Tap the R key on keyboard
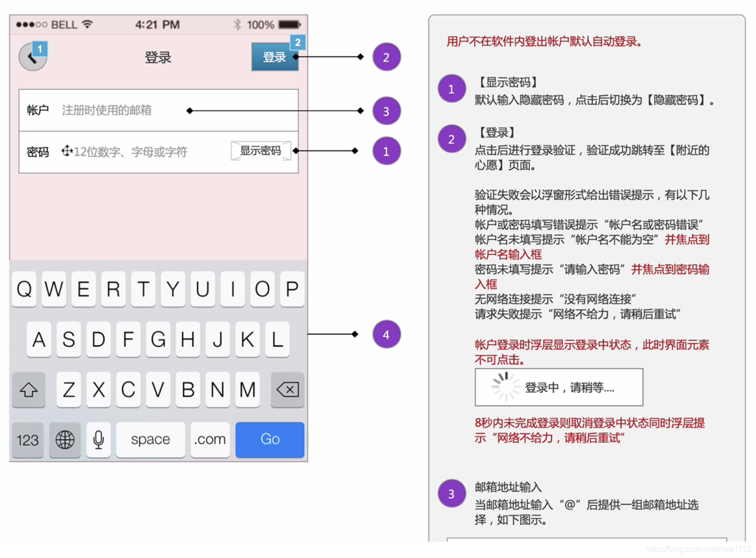756x558 pixels. 113,289
